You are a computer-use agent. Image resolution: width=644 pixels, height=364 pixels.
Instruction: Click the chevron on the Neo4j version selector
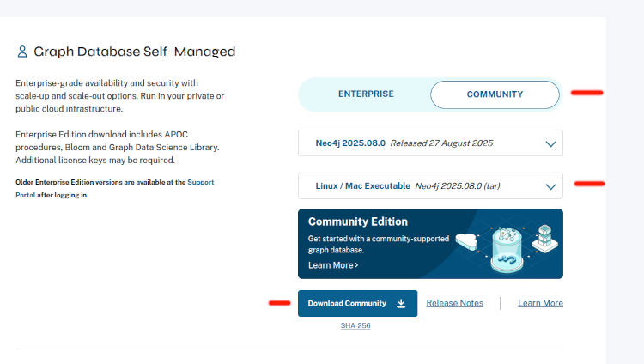tap(550, 143)
